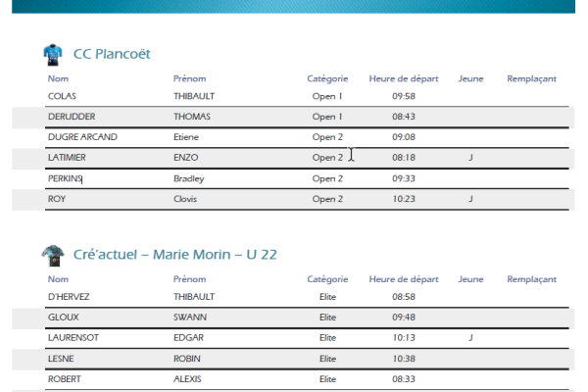Click the departure time 10:23
Viewport: 588px width, 392px height.
tap(404, 199)
